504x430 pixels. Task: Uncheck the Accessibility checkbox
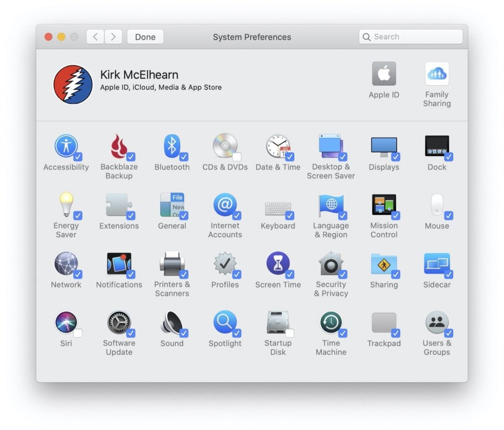78,157
